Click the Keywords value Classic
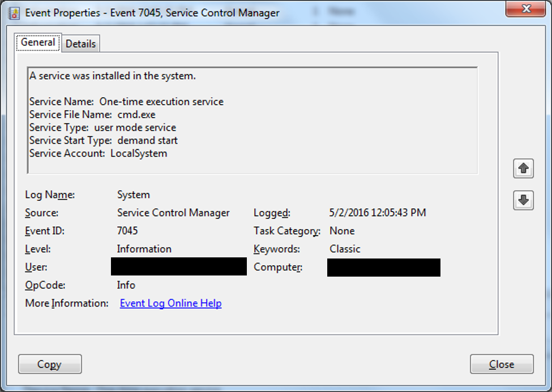 click(x=345, y=249)
